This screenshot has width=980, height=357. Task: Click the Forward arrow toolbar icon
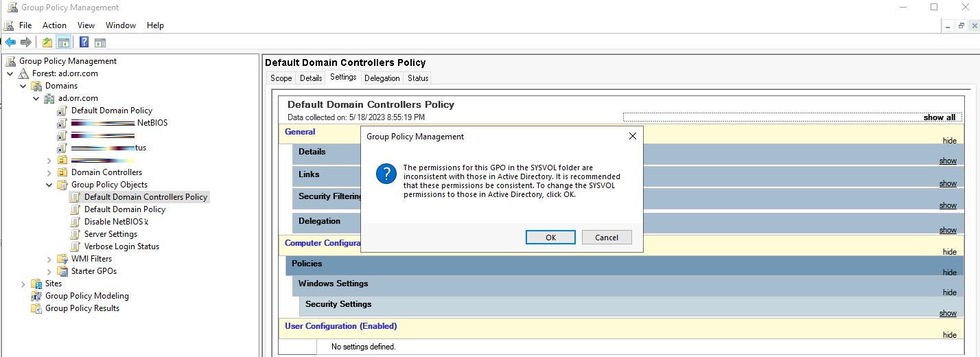[x=25, y=43]
